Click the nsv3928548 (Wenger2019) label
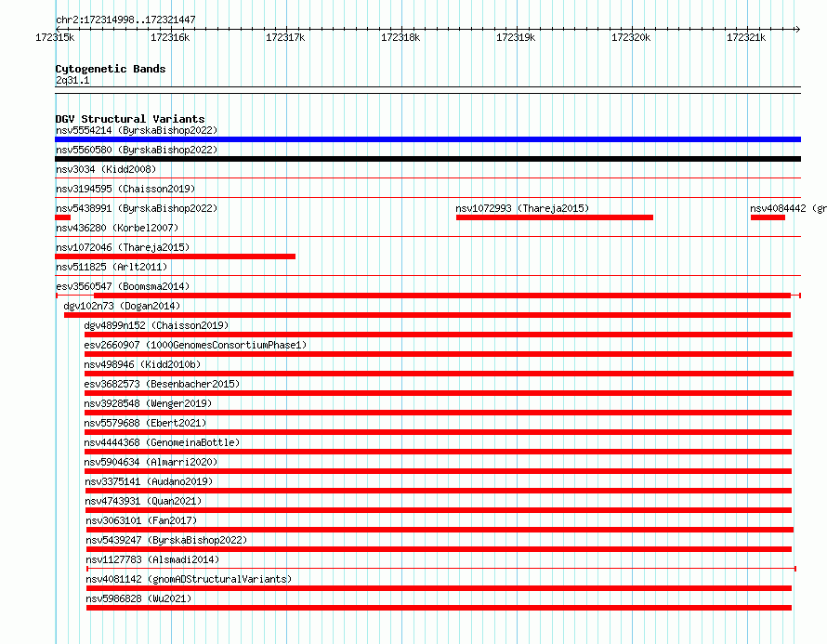The height and width of the screenshot is (644, 827). pyautogui.click(x=148, y=403)
